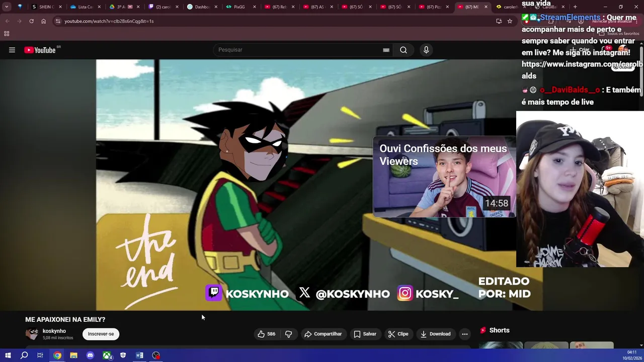This screenshot has height=362, width=644.
Task: Go forward in browser history
Action: click(x=19, y=21)
